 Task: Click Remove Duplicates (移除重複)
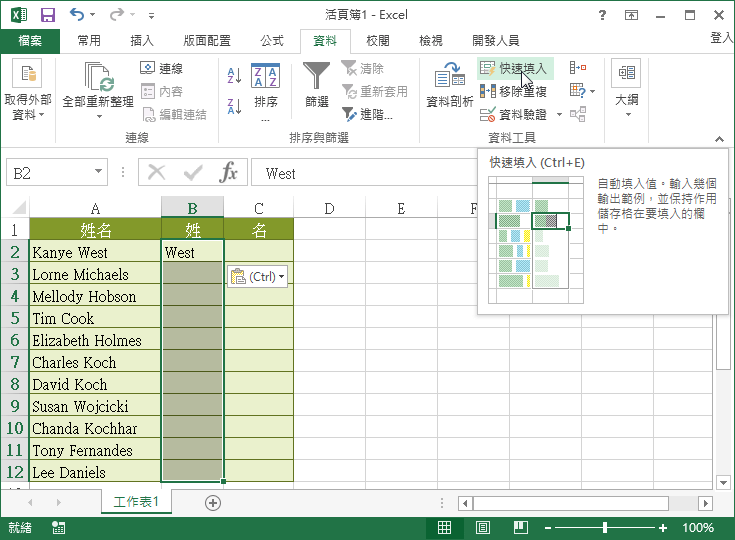point(514,91)
